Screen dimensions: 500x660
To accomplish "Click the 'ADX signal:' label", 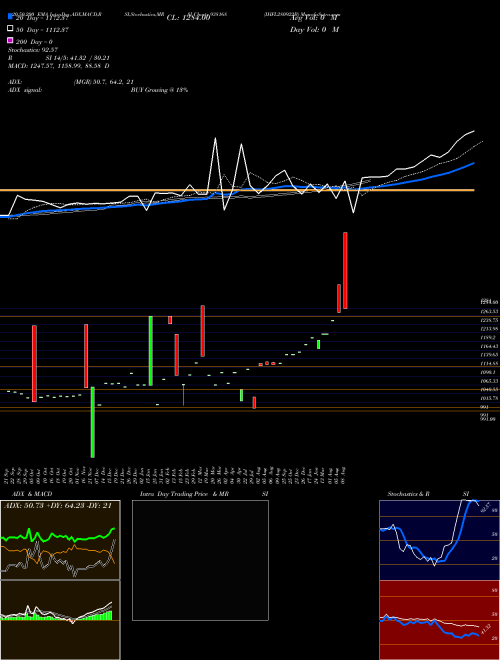I will [x=25, y=90].
